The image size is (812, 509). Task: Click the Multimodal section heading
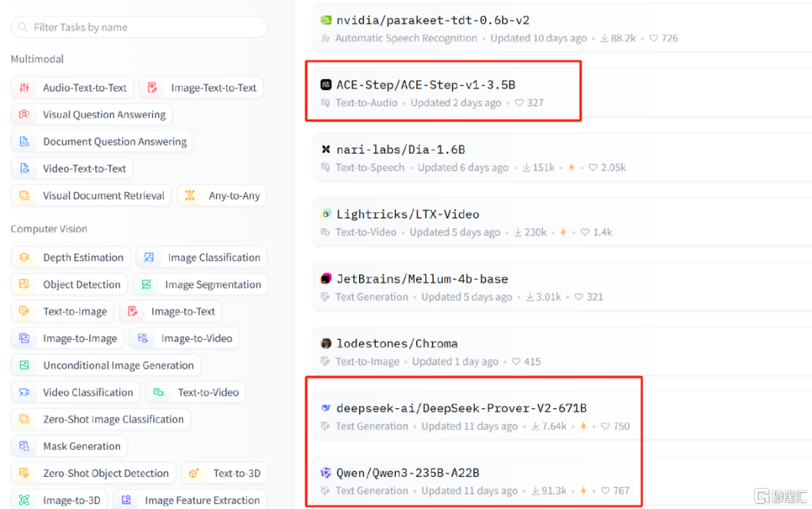37,59
